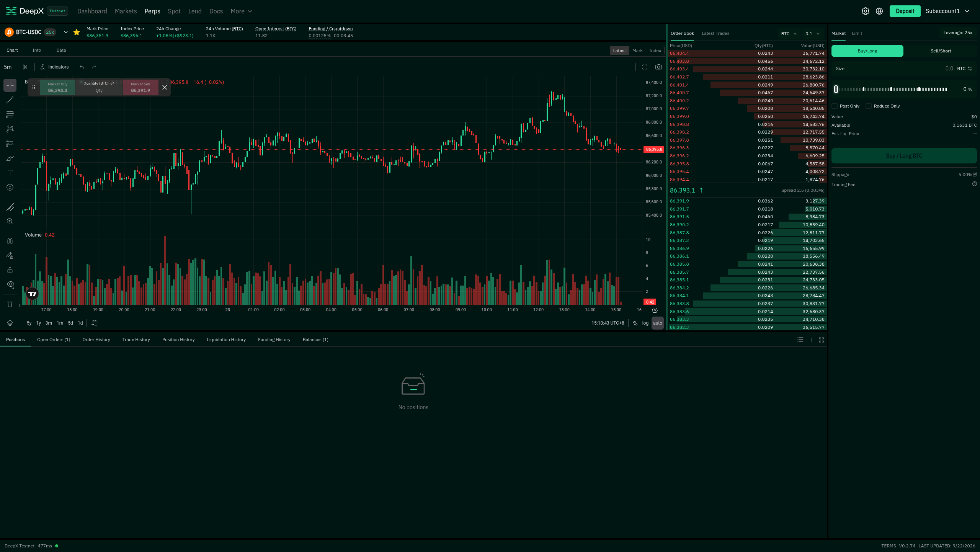980x552 pixels.
Task: Open the Open Orders (1) tab
Action: pos(54,340)
